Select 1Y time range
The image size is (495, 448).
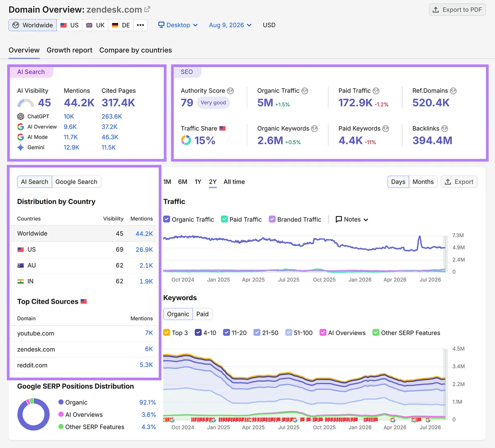(198, 182)
